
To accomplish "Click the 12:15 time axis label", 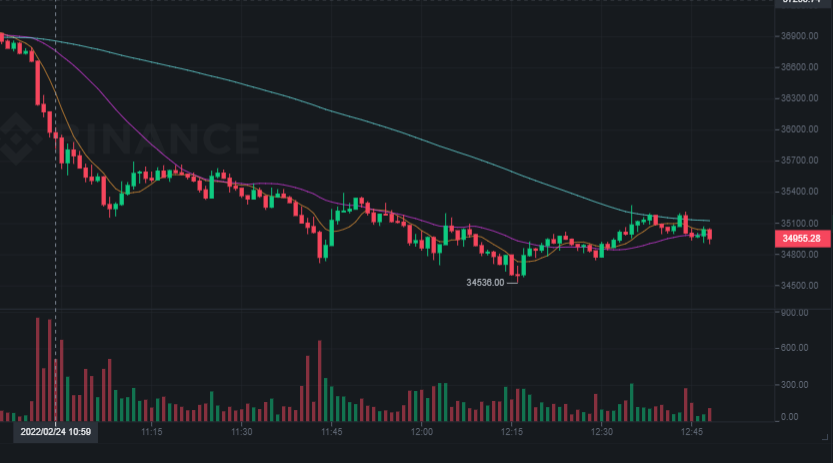I will [x=511, y=432].
